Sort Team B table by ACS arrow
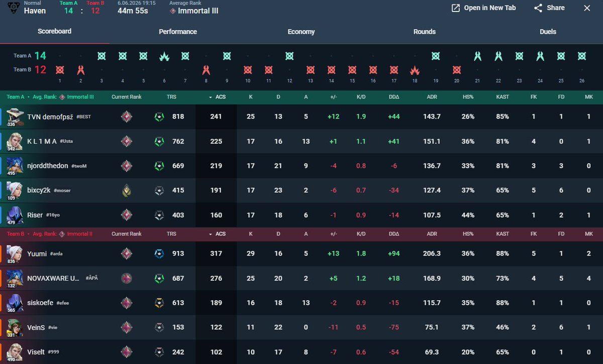Screen dimensions: 603x364 pos(210,234)
